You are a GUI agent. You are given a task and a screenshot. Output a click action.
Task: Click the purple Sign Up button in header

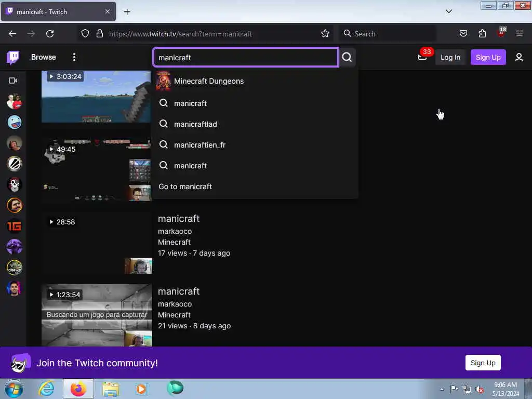pos(488,57)
